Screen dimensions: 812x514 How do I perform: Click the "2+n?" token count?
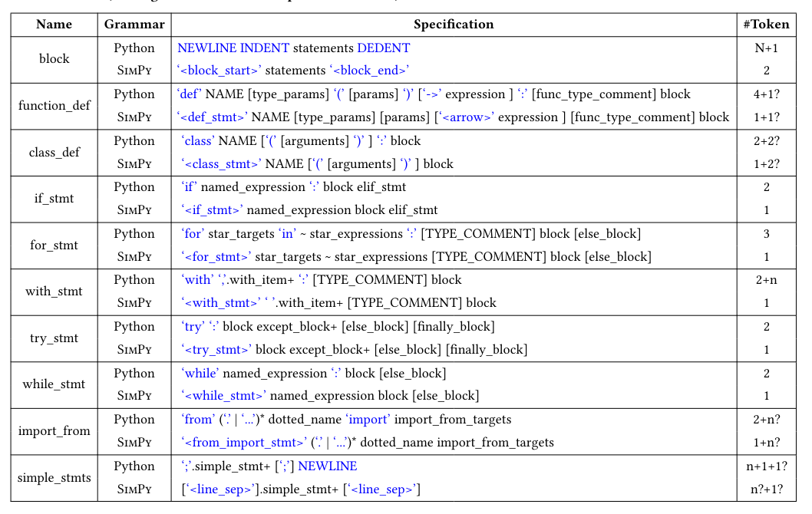point(767,420)
